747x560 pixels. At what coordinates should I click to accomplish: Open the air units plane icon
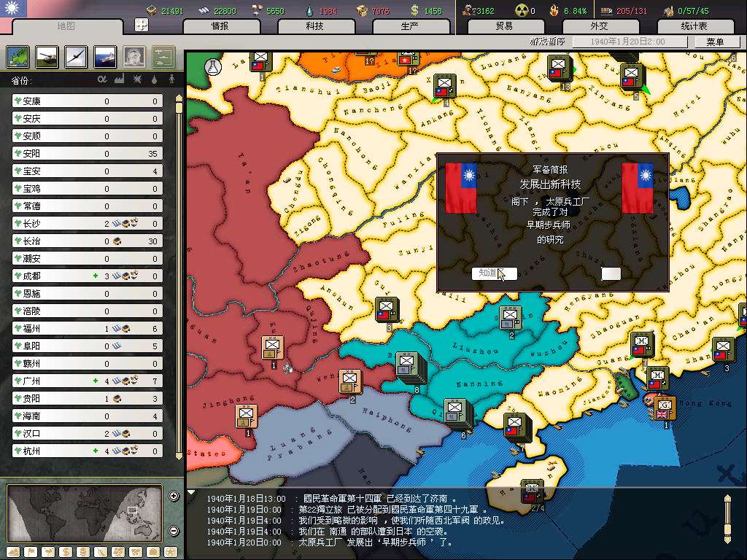point(76,57)
